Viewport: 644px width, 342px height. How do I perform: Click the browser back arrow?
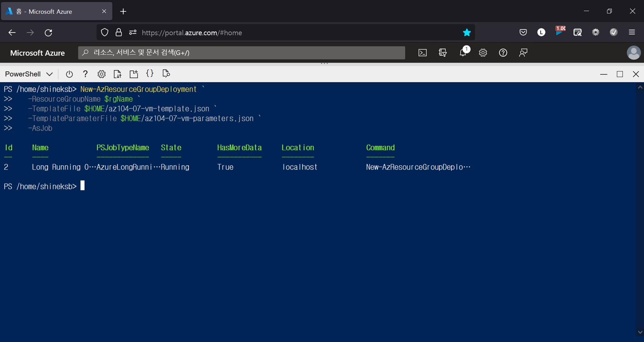(12, 32)
